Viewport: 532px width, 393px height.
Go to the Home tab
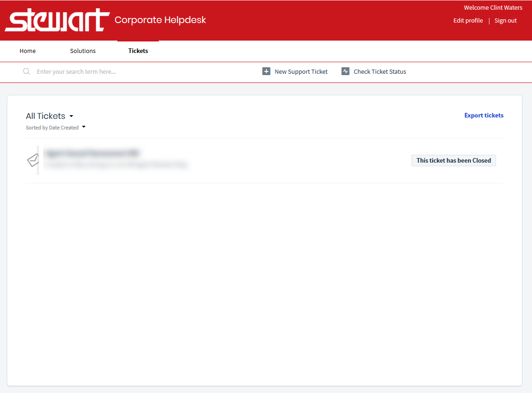point(28,51)
